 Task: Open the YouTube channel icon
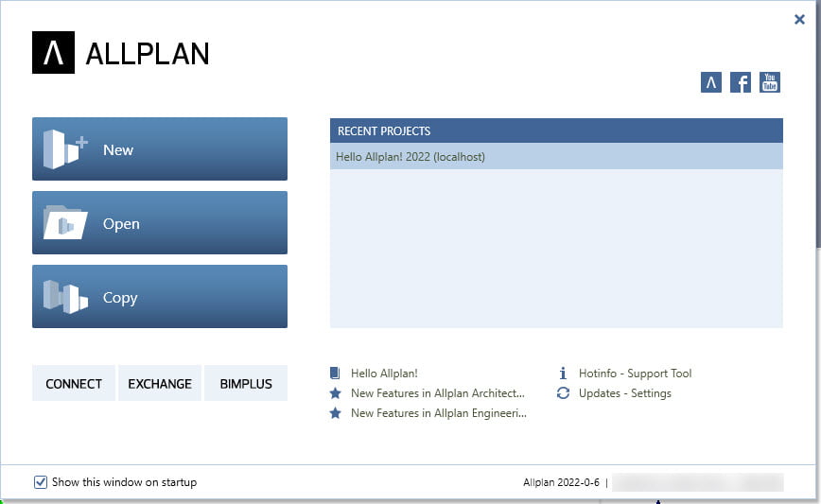[x=769, y=82]
